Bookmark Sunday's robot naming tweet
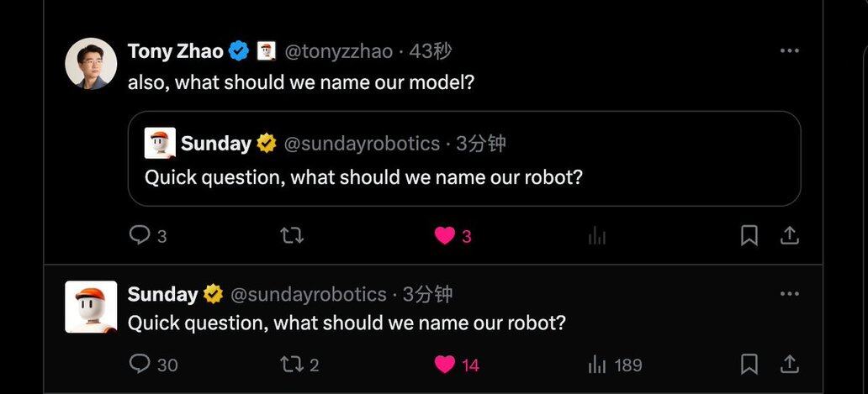The image size is (868, 394). coord(749,364)
